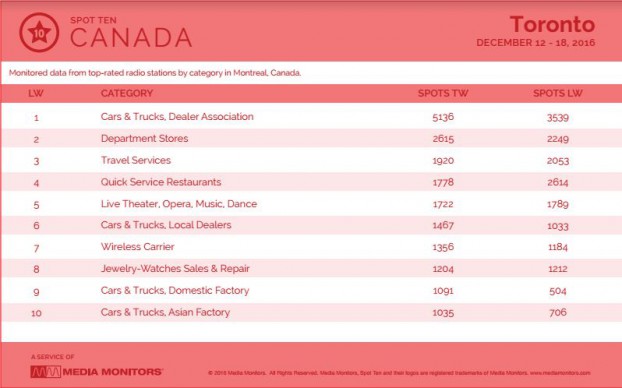The width and height of the screenshot is (622, 388).
Task: Select Cars & Trucks, Asian Factory
Action: pyautogui.click(x=165, y=313)
